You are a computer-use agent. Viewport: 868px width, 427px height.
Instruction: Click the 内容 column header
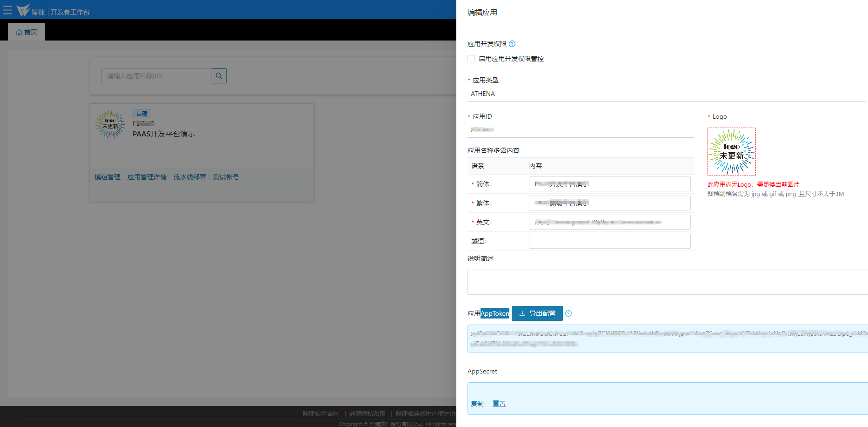(535, 166)
